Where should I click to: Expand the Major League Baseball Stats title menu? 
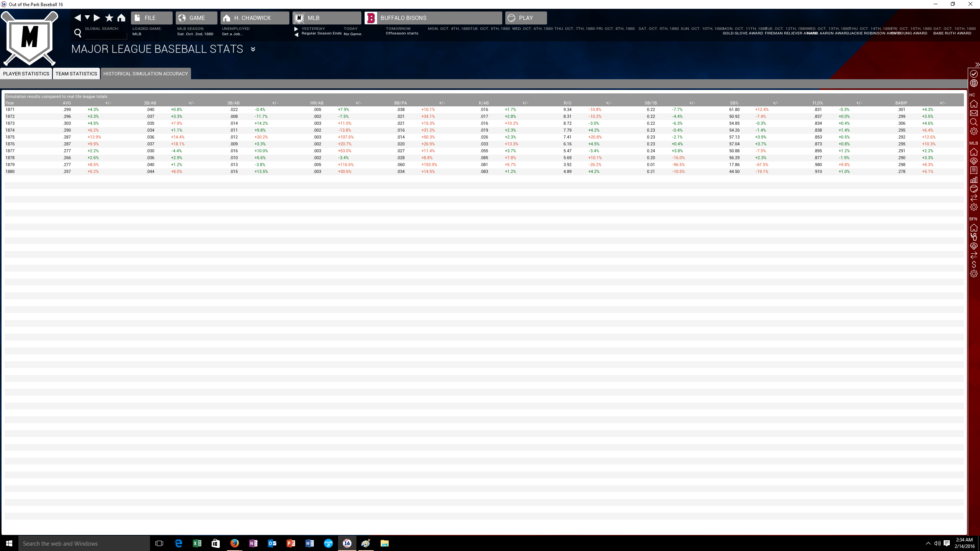(253, 49)
